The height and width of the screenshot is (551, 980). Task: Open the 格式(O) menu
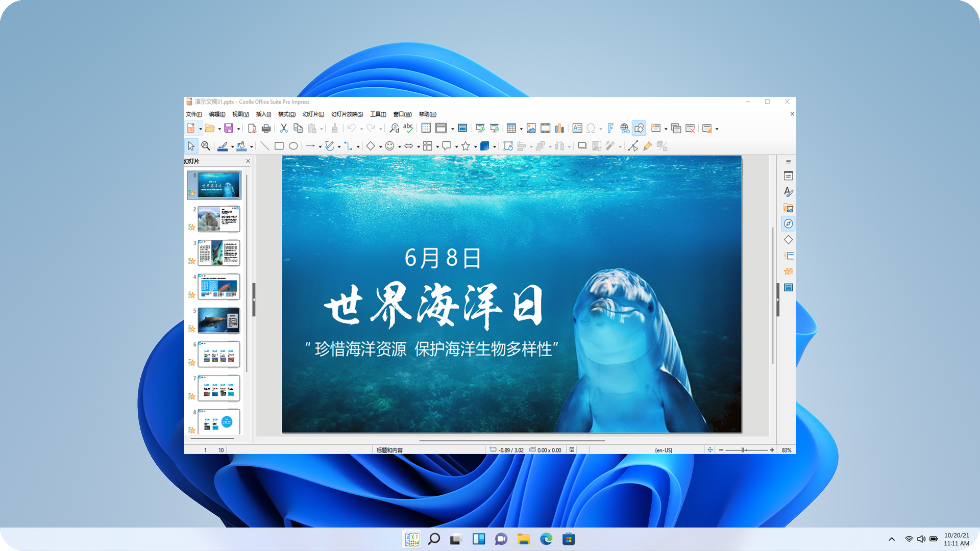tap(286, 114)
